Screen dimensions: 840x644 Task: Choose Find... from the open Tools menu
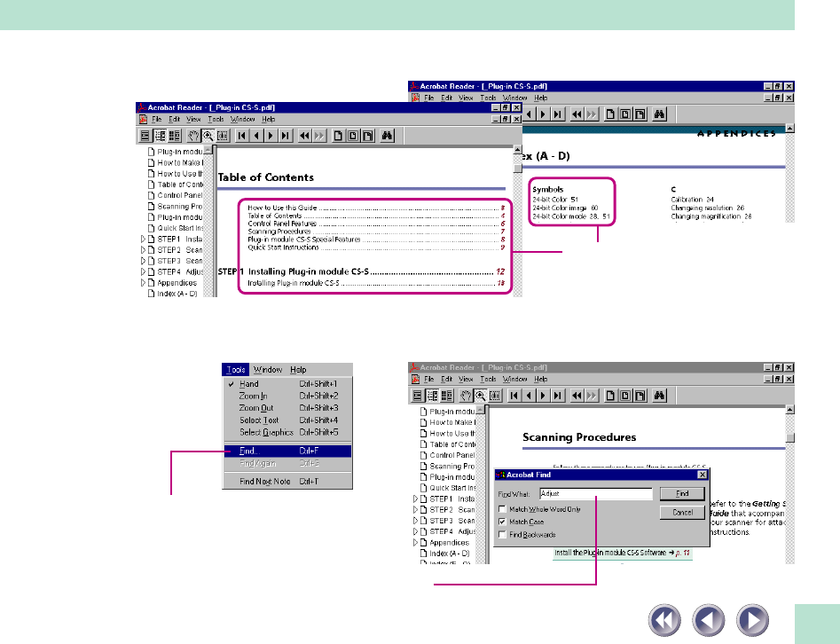(287, 452)
